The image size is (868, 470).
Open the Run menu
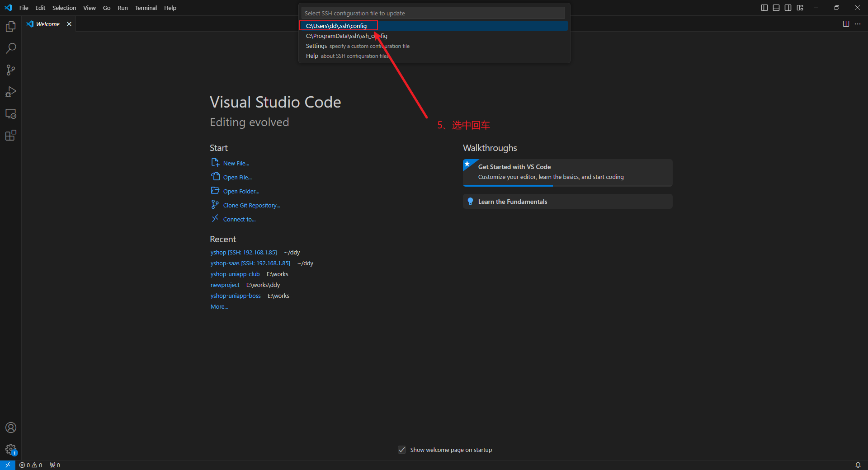(123, 8)
